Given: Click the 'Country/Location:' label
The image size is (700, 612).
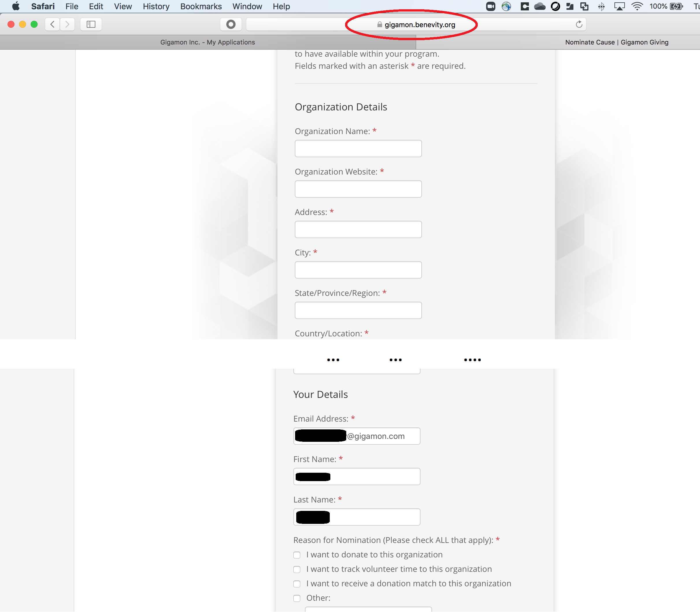Looking at the screenshot, I should (x=328, y=334).
